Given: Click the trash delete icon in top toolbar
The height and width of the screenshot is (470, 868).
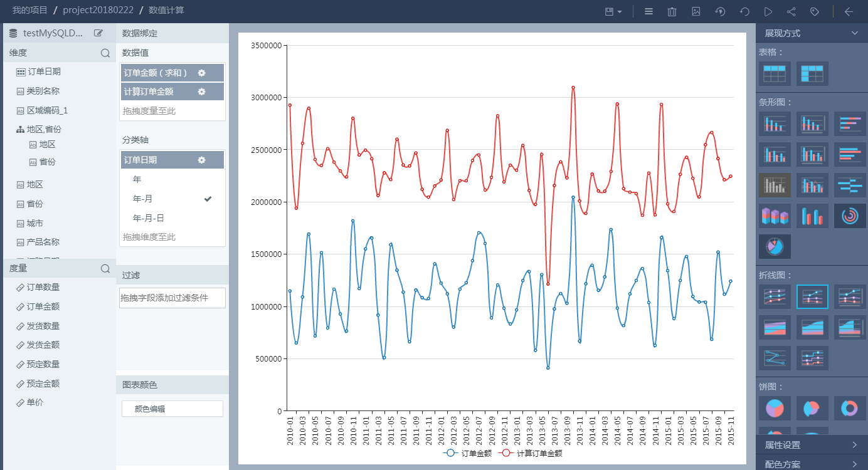Looking at the screenshot, I should 672,11.
